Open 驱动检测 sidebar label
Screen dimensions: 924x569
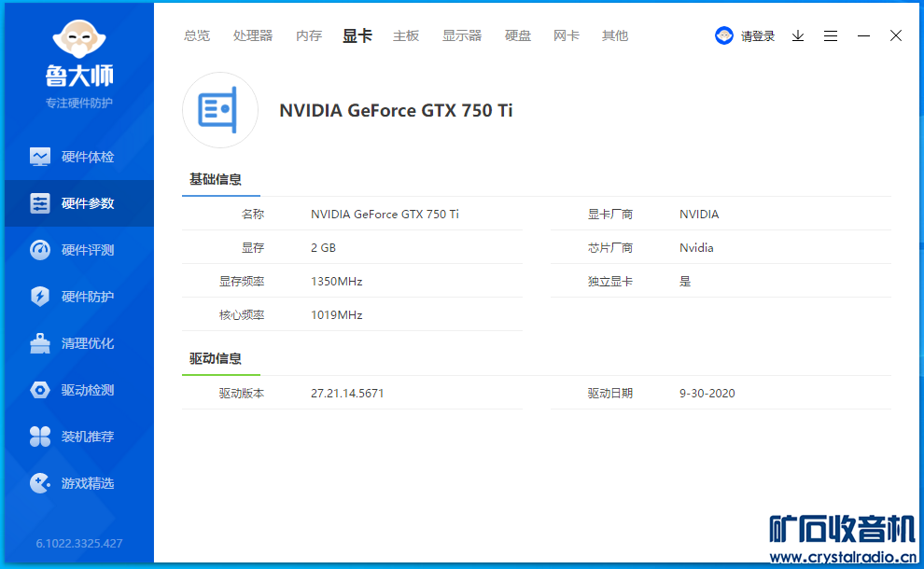click(88, 390)
